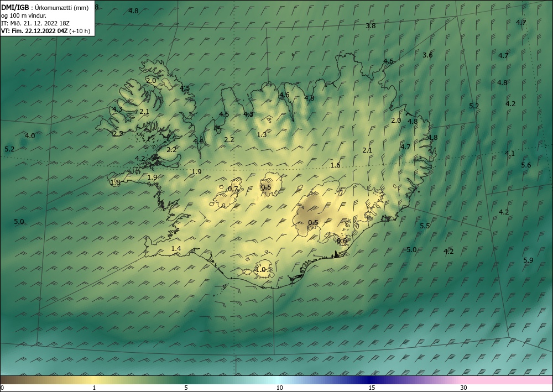Click the "10" tick label on the color scale
This screenshot has height=392, width=553.
point(279,388)
